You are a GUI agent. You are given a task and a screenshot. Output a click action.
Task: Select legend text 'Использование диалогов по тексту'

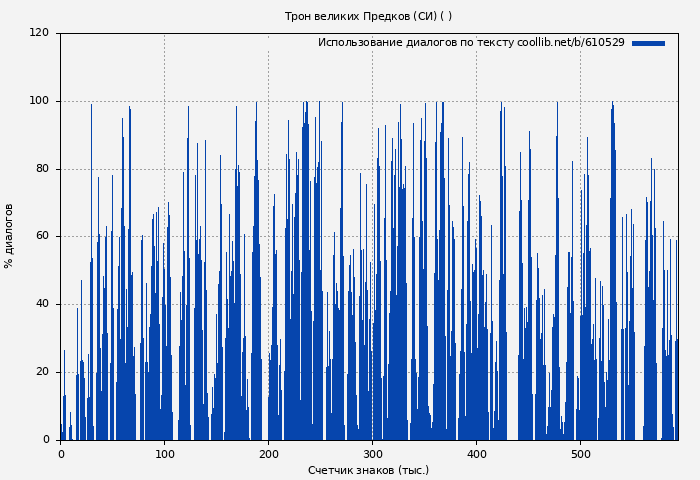tap(415, 43)
